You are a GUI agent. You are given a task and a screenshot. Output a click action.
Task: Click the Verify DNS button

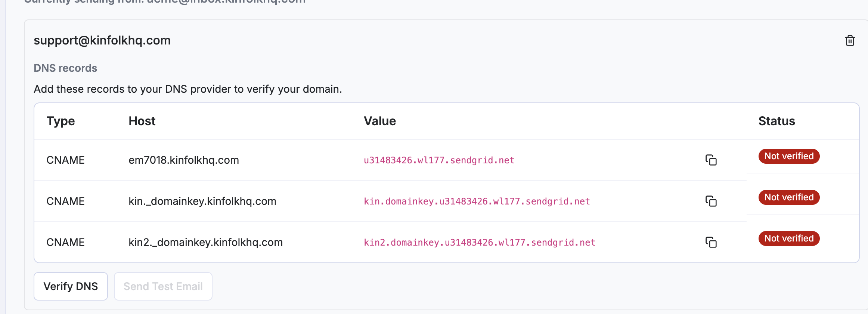click(x=71, y=286)
